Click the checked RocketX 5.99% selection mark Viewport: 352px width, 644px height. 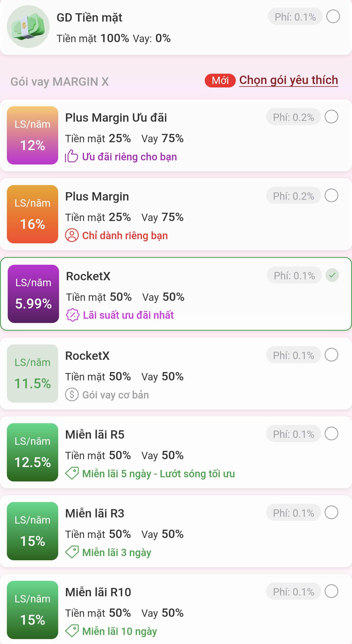pos(332,275)
